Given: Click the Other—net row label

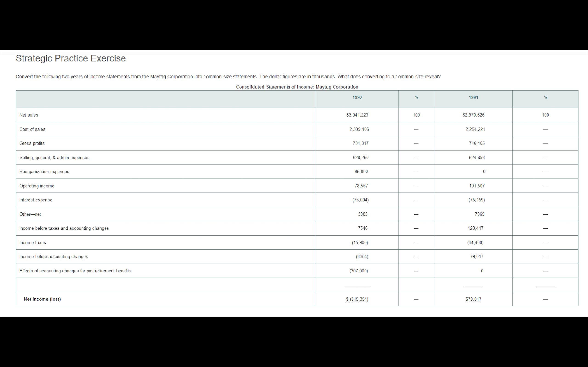Looking at the screenshot, I should [30, 214].
